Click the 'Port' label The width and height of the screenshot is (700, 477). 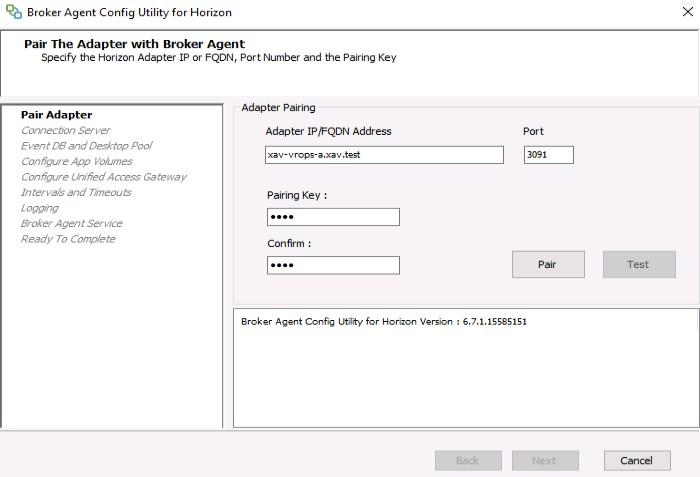pyautogui.click(x=533, y=131)
